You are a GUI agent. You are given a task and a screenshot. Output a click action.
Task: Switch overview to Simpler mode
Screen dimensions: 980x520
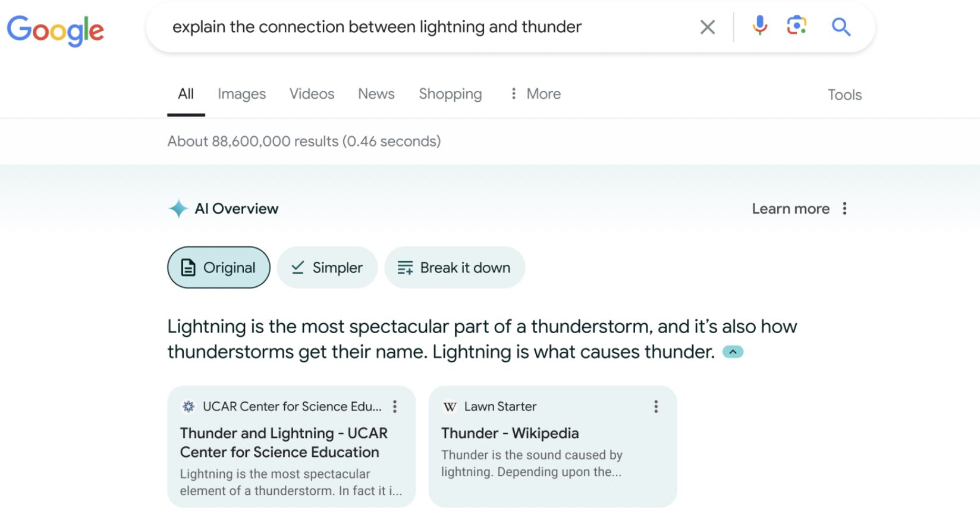327,268
